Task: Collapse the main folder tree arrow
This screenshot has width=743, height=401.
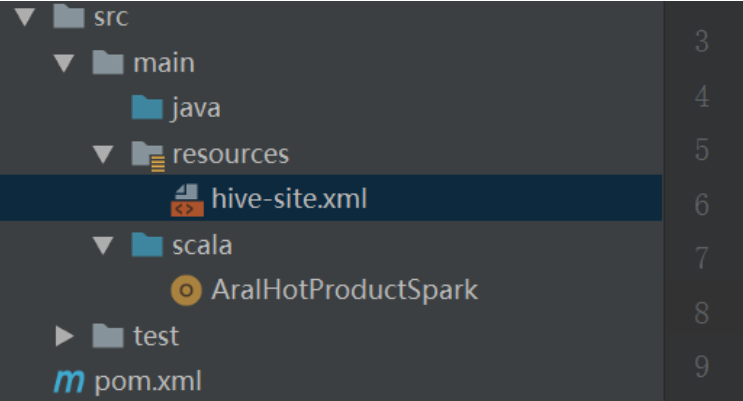Action: click(65, 63)
